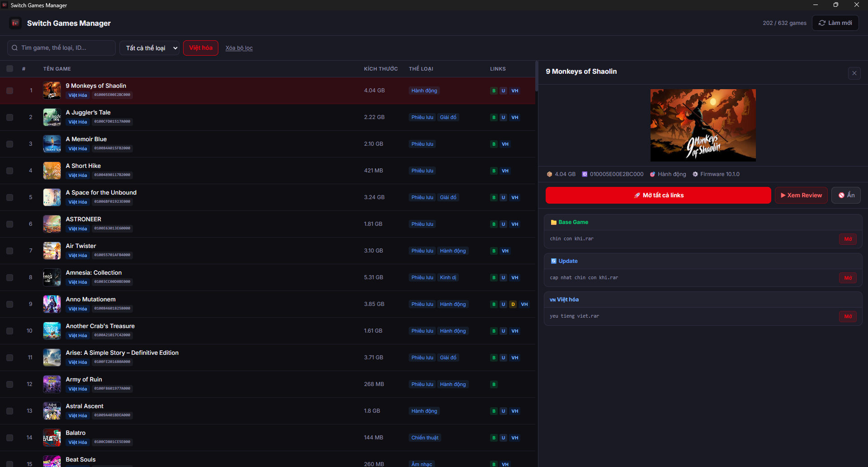Click the U badge for Another Crab's Treasure
868x467 pixels.
503,331
